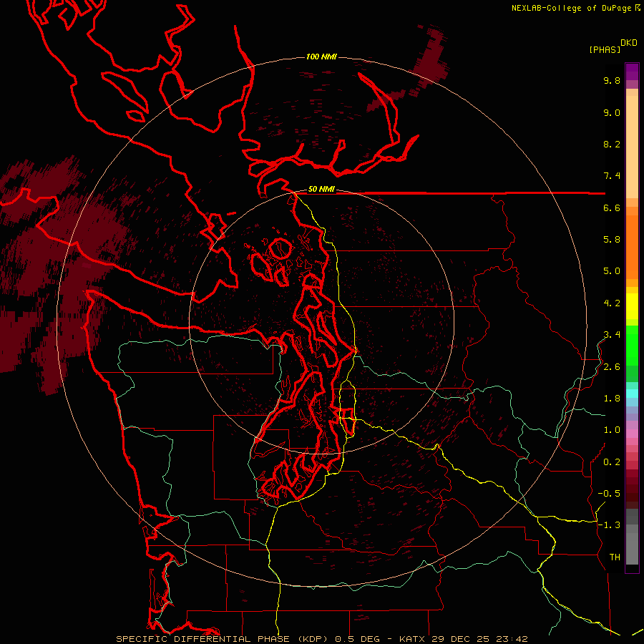
Task: Click the 1.8 legend value
Action: (612, 399)
